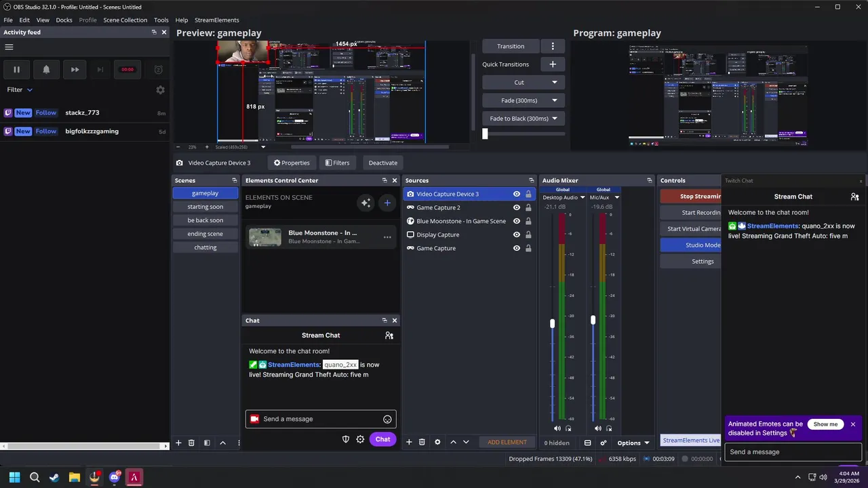Toggle lock on Game Capture 2
The image size is (868, 488).
point(528,207)
